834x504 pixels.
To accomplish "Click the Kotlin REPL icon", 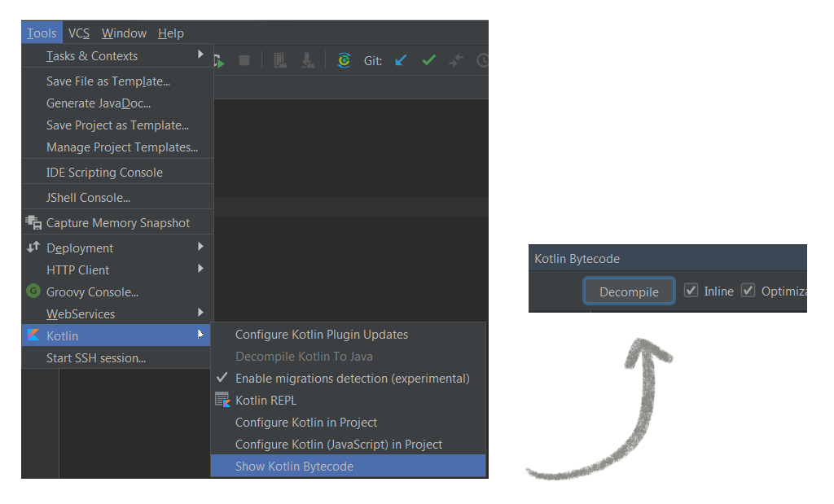I will [x=222, y=400].
